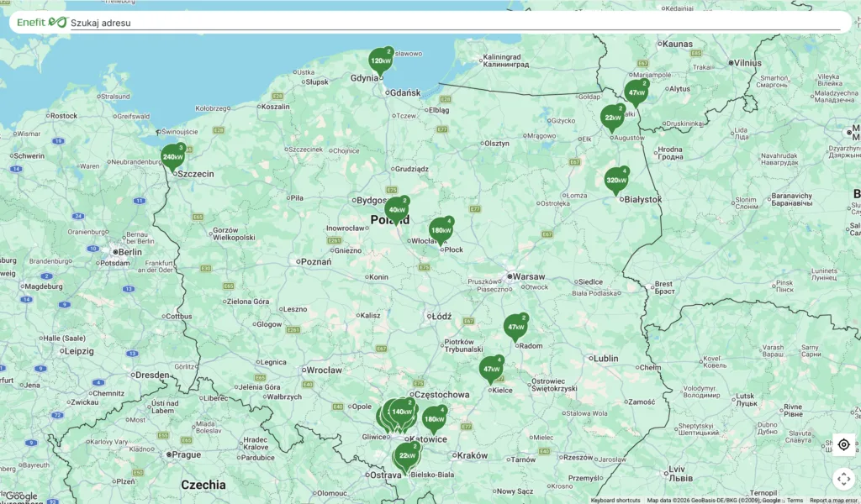This screenshot has height=504, width=861.
Task: Click the Kraków city label
Action: point(473,455)
